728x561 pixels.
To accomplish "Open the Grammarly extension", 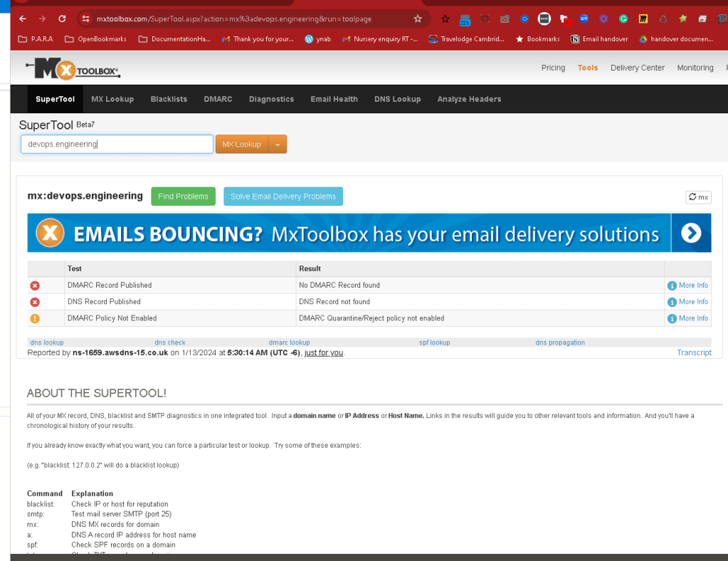I will (623, 19).
